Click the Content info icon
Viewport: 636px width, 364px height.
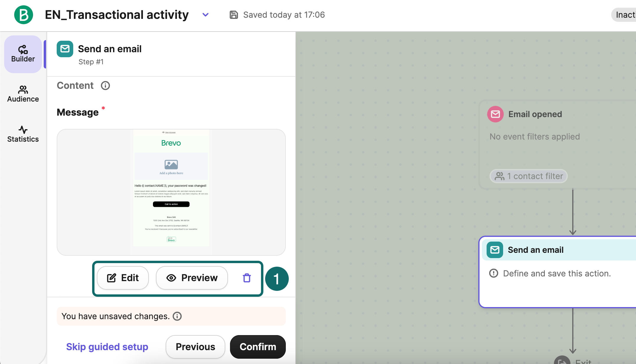coord(105,86)
